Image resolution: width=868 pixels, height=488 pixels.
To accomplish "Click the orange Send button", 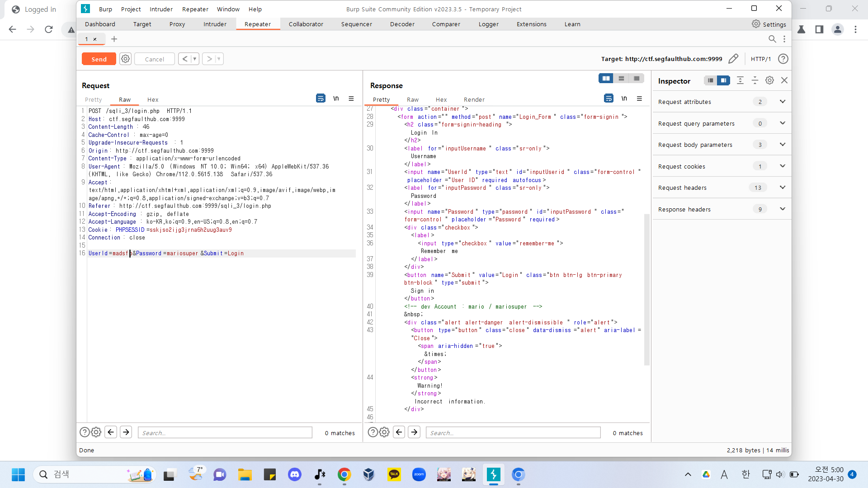I will (99, 59).
